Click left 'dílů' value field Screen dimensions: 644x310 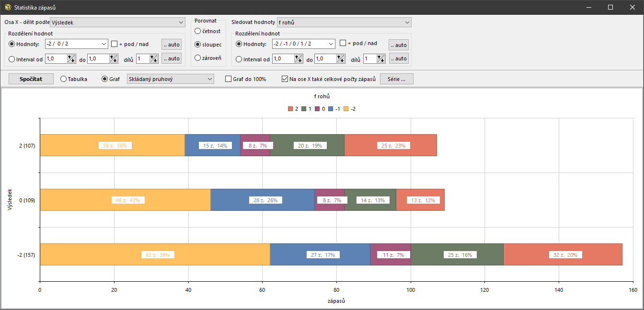point(143,58)
